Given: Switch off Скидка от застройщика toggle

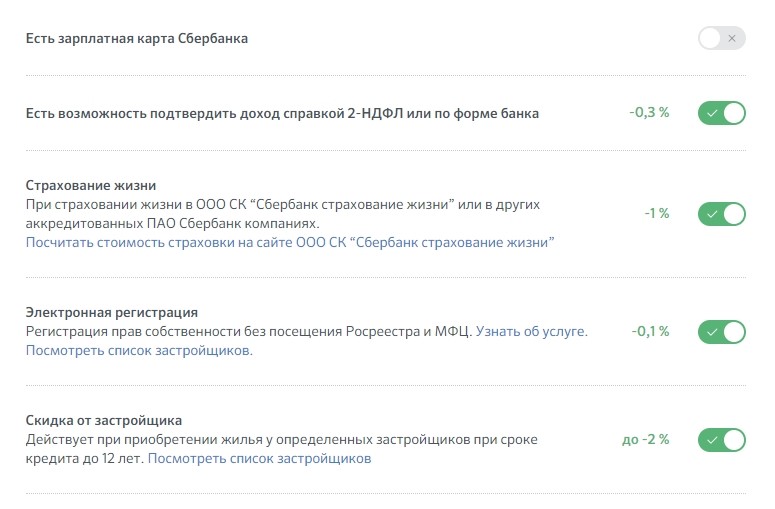Looking at the screenshot, I should click(x=722, y=440).
